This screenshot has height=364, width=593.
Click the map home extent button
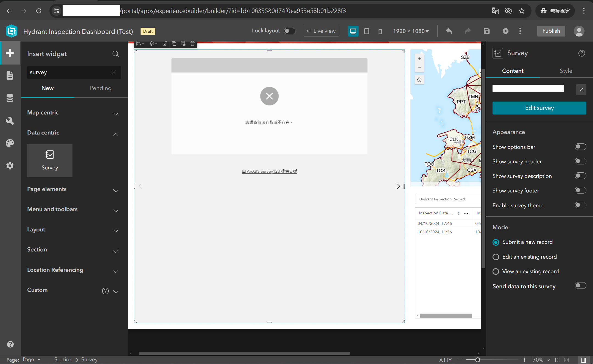pyautogui.click(x=419, y=80)
